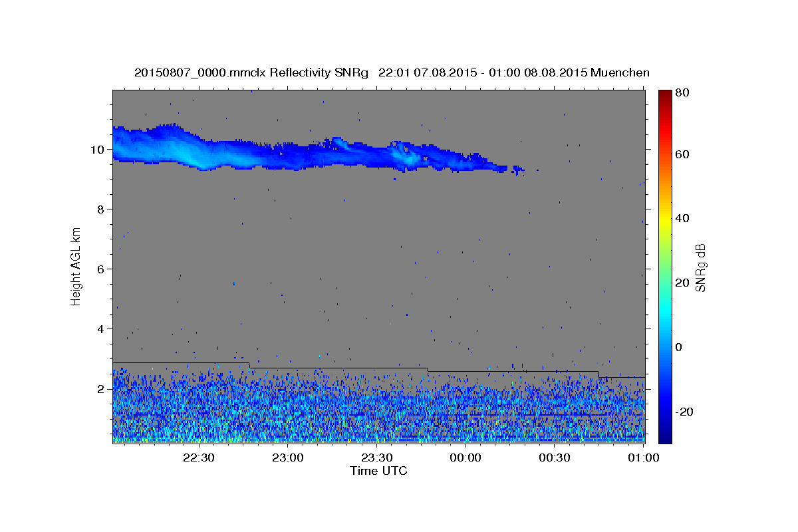This screenshot has height=532, width=798.
Task: Click the colorbar value -20
Action: pos(684,412)
